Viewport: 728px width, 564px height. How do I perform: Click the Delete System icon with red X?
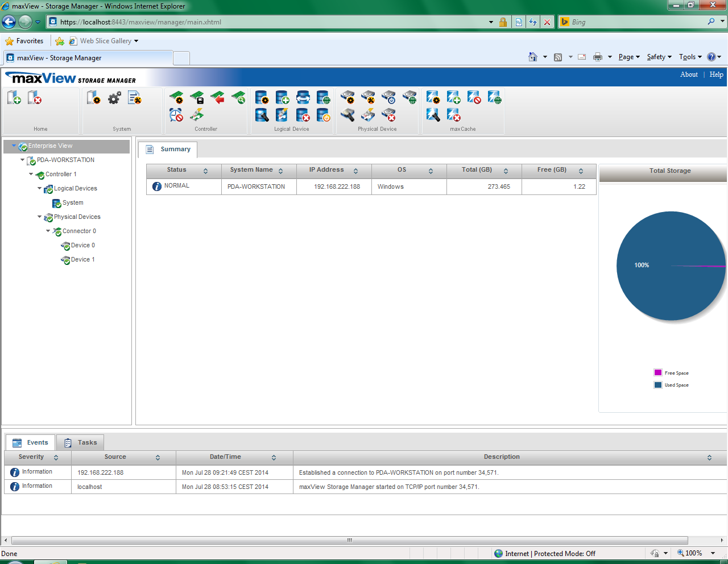coord(35,98)
